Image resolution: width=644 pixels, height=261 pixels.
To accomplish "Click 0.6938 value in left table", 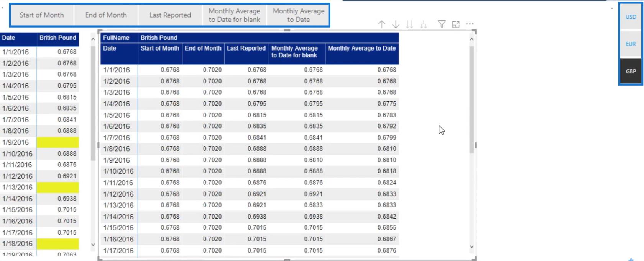I will (x=67, y=199).
